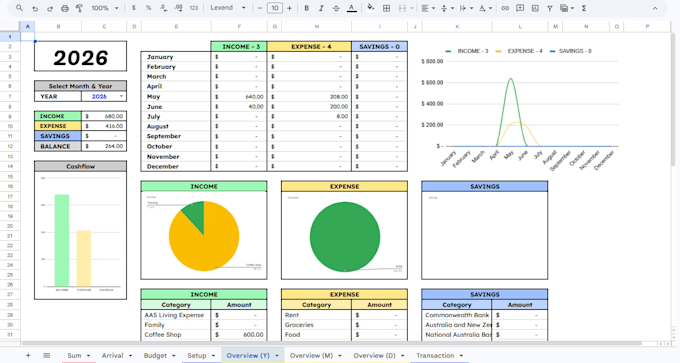Click the insert comment icon
Screen dimensions: 680x363
tap(520, 8)
